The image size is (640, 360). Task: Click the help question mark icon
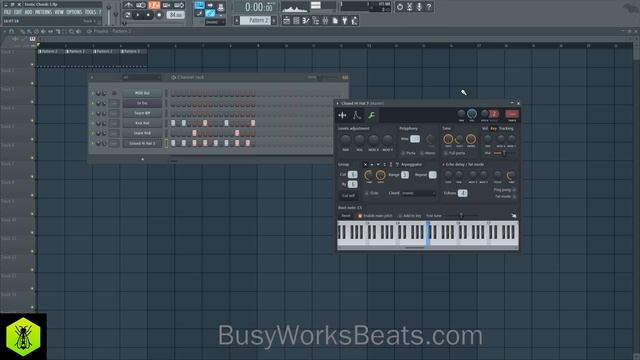click(429, 7)
